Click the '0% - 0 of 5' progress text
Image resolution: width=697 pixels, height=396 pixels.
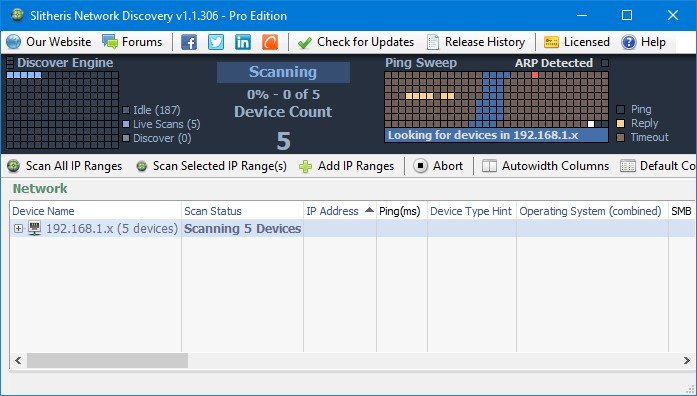(x=283, y=94)
